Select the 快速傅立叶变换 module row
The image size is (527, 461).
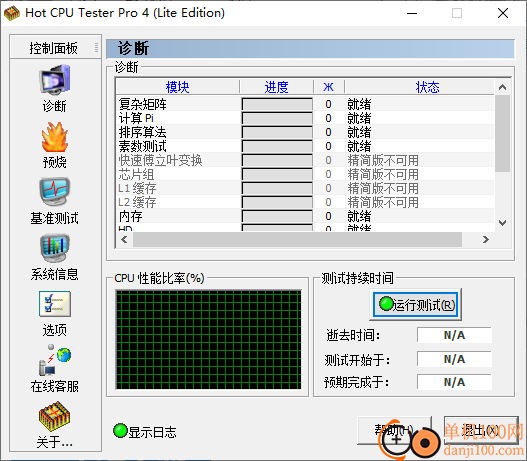(x=305, y=160)
